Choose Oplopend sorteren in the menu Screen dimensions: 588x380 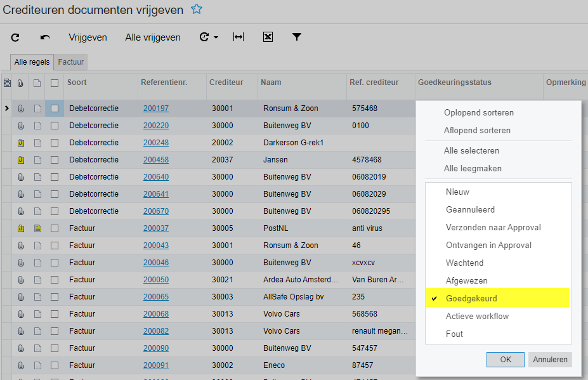tap(478, 112)
